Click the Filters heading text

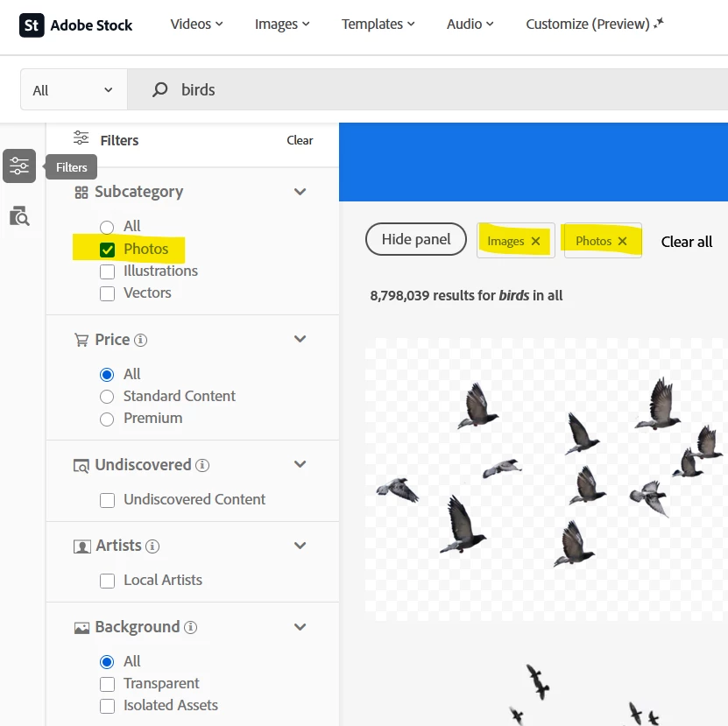click(x=119, y=140)
